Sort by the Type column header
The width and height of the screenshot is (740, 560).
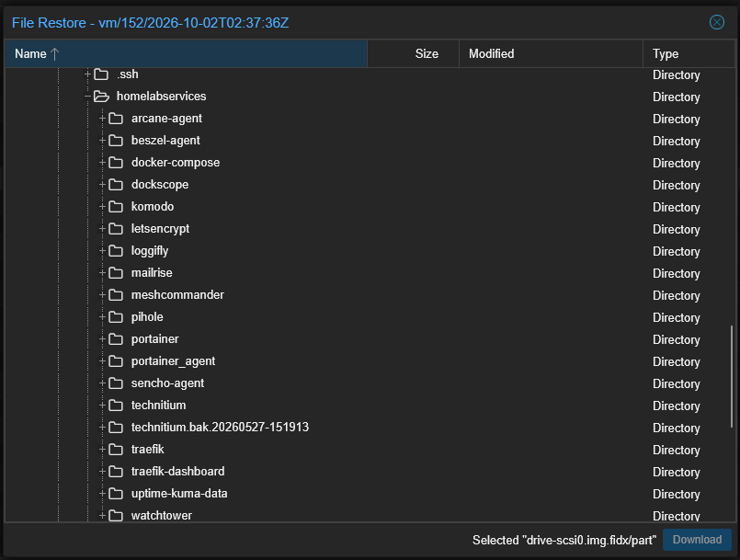click(x=689, y=54)
